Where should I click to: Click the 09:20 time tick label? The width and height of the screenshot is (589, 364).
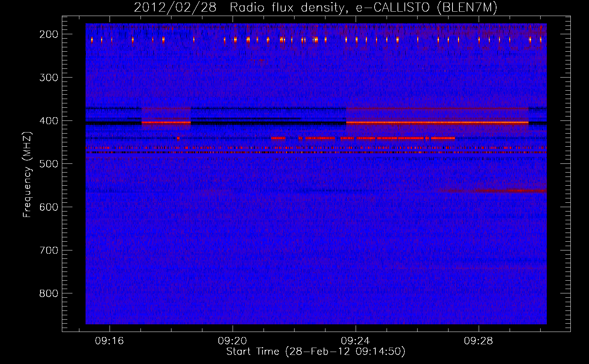232,341
